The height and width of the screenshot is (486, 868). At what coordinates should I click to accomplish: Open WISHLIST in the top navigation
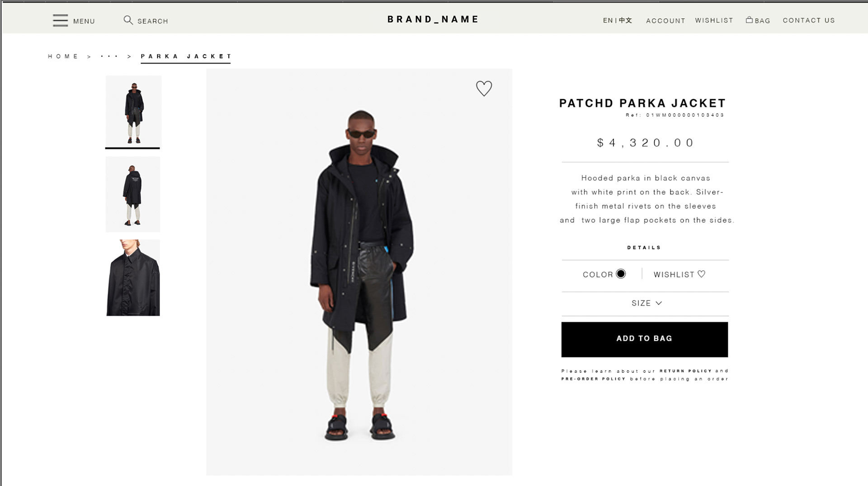[714, 20]
